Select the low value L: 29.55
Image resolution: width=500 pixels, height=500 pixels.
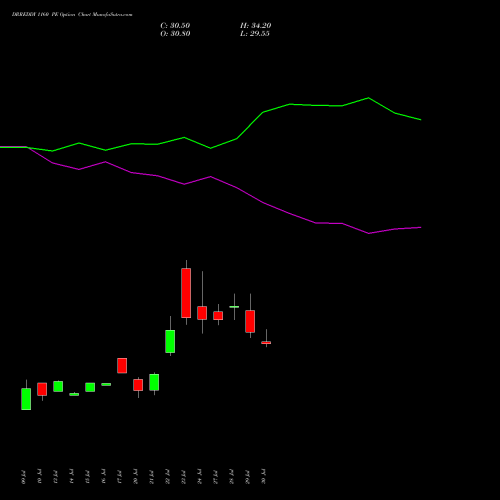(x=255, y=34)
